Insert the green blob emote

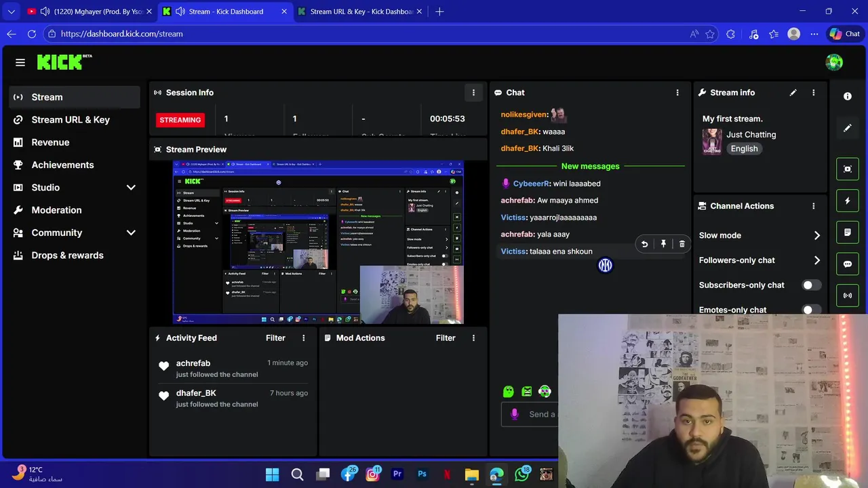pos(509,392)
